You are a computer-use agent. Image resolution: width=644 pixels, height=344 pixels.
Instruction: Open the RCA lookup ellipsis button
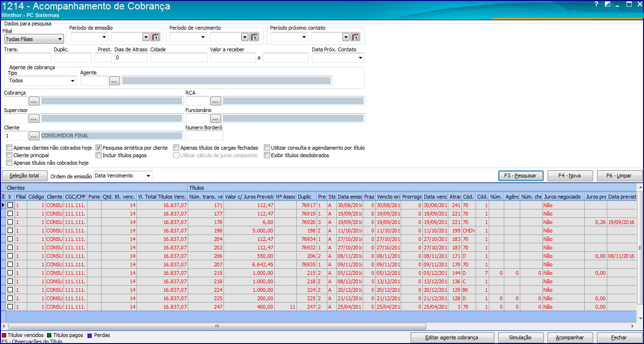[x=215, y=101]
